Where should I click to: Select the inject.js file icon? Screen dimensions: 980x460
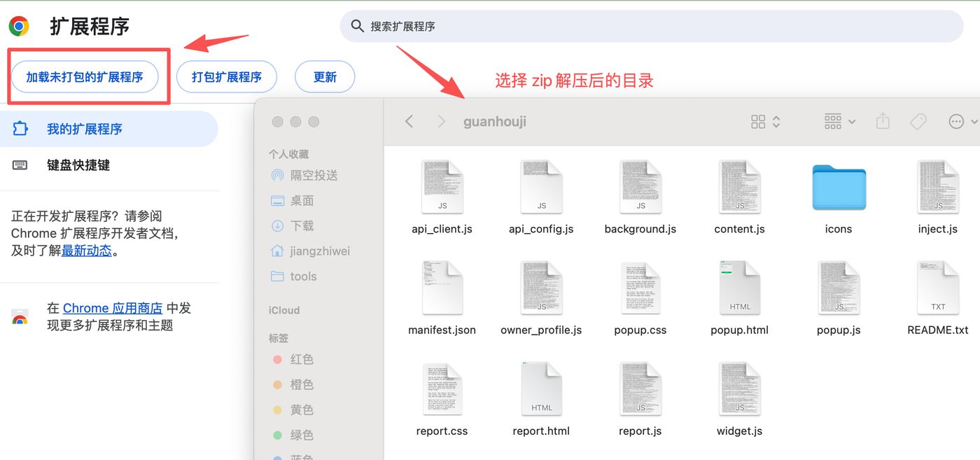coord(938,187)
